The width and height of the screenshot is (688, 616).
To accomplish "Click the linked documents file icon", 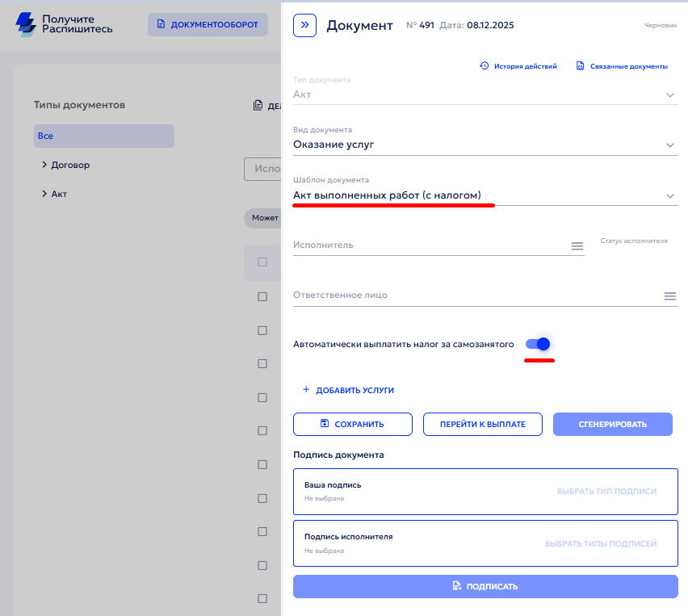I will (x=580, y=66).
